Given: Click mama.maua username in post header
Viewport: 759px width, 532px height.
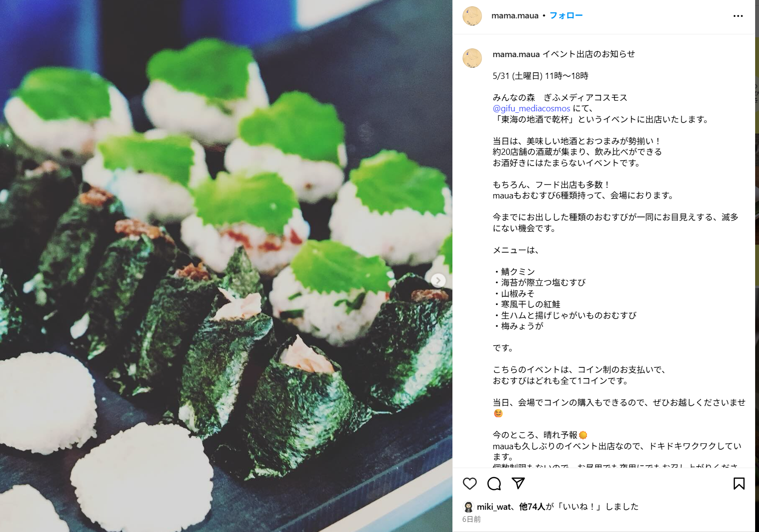Looking at the screenshot, I should coord(515,15).
